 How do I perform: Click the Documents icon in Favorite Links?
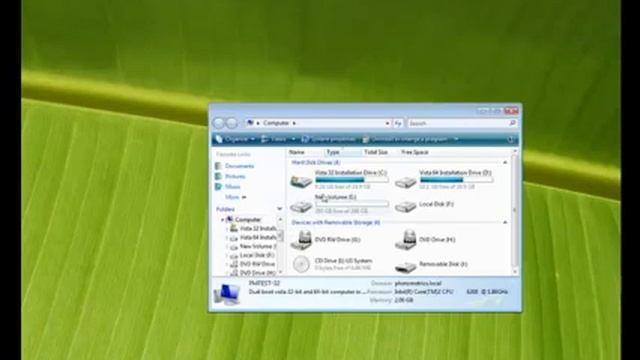[218, 166]
